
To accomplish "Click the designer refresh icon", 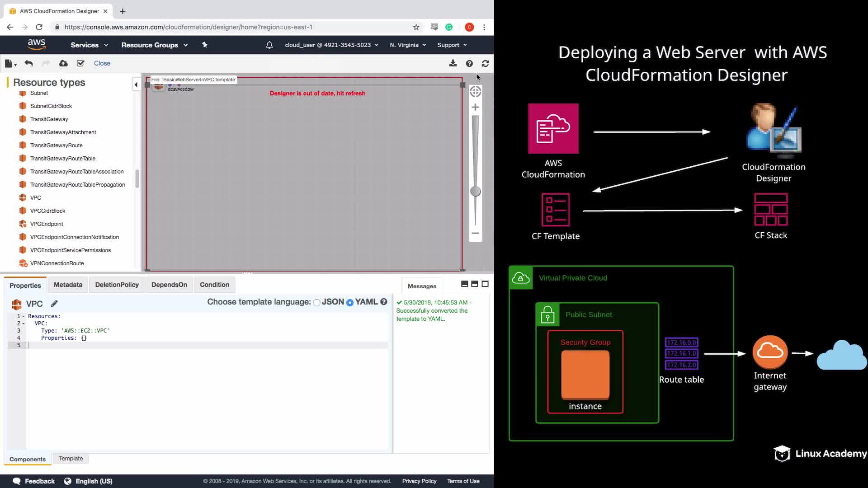I will click(x=485, y=63).
